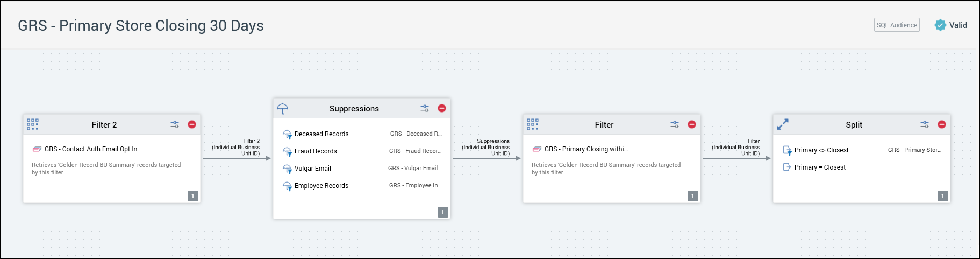Viewport: 980px width, 259px height.
Task: Remove the Filter block using red minus
Action: (x=692, y=124)
